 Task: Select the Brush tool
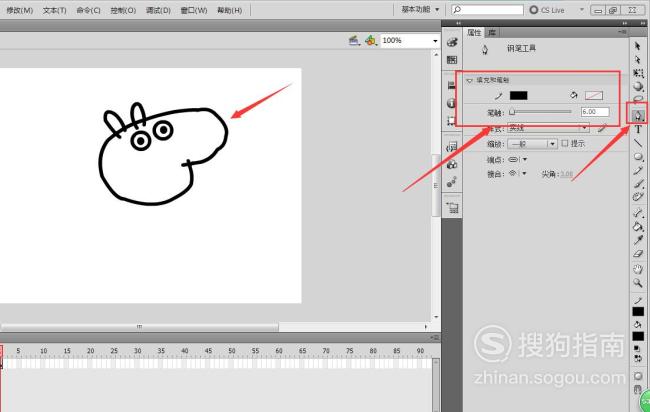pos(638,184)
